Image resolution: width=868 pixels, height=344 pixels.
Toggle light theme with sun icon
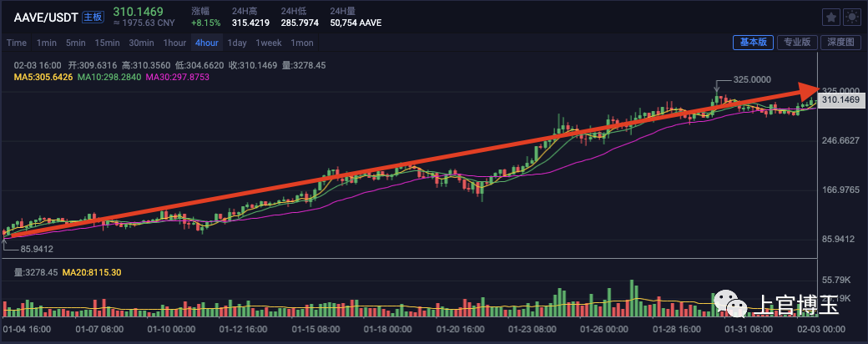pyautogui.click(x=851, y=18)
